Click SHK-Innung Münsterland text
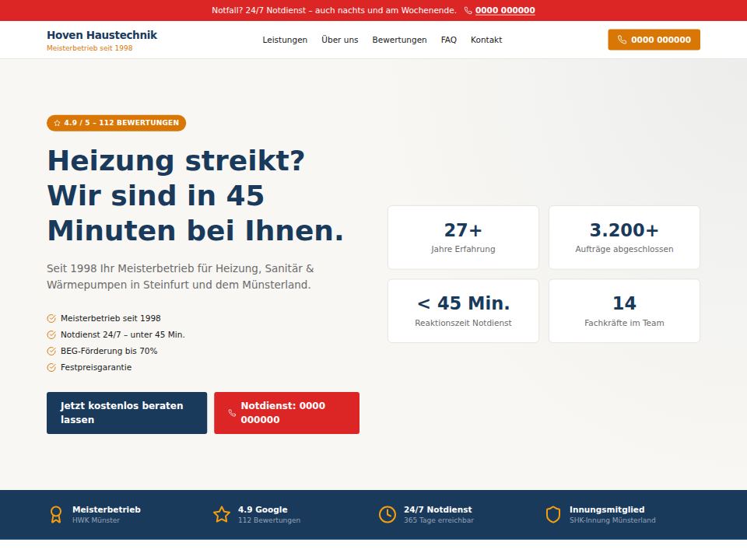 [612, 520]
